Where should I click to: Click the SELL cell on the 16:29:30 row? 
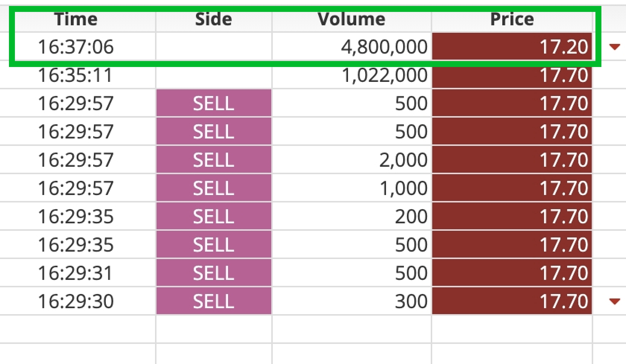(214, 301)
